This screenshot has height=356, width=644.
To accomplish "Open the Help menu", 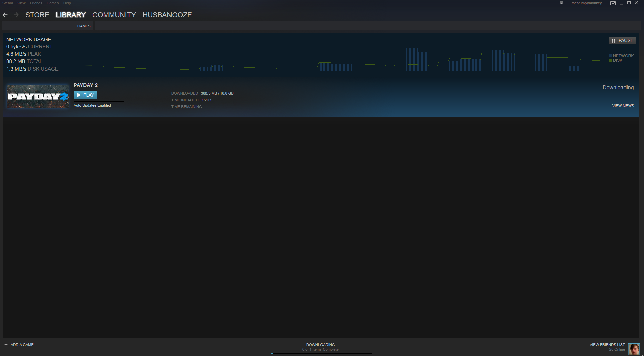I will pyautogui.click(x=67, y=3).
